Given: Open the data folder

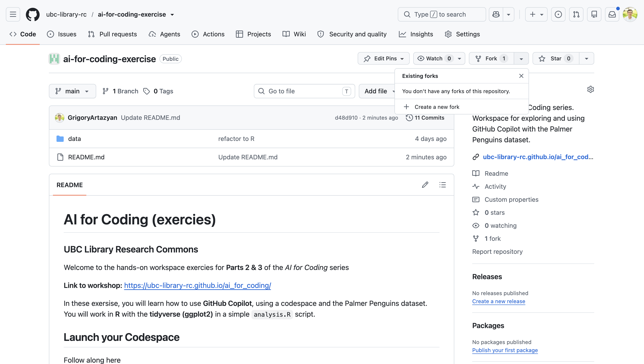Looking at the screenshot, I should point(74,139).
